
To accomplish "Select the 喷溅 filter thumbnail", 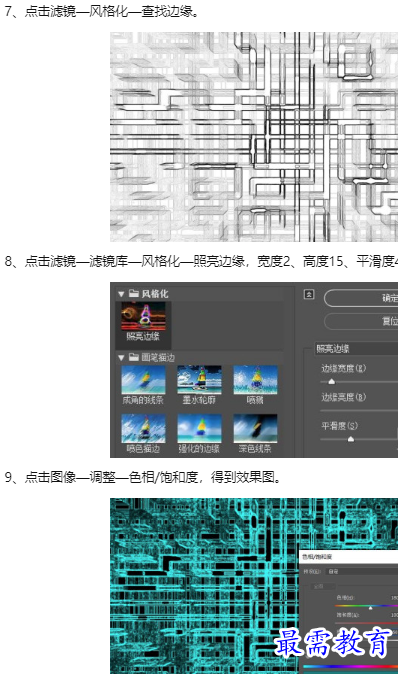I will point(255,380).
